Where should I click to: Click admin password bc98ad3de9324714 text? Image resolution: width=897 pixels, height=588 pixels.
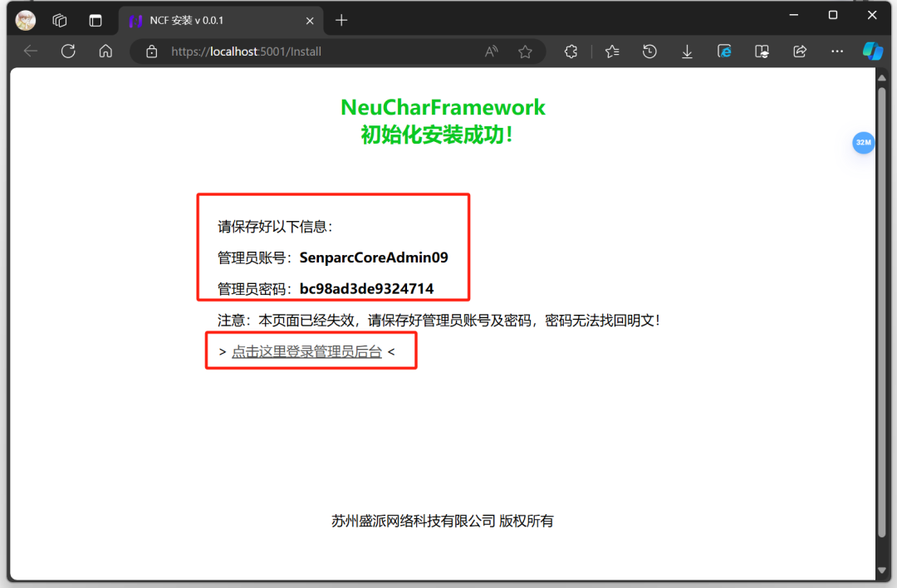coord(367,288)
